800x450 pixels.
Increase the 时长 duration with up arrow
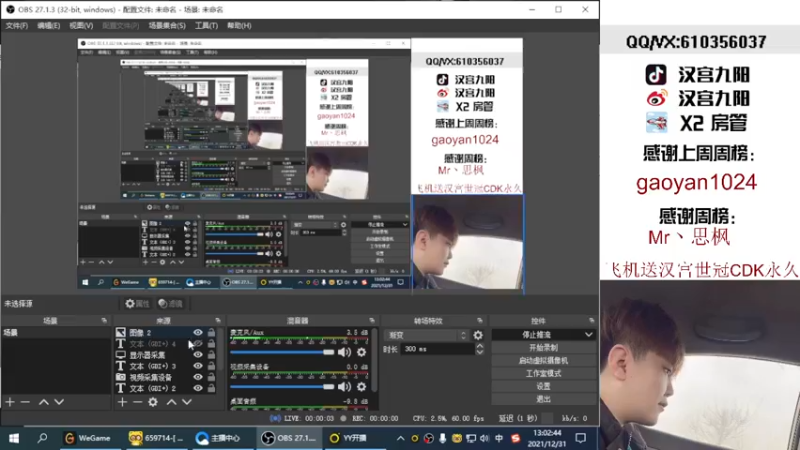(480, 346)
